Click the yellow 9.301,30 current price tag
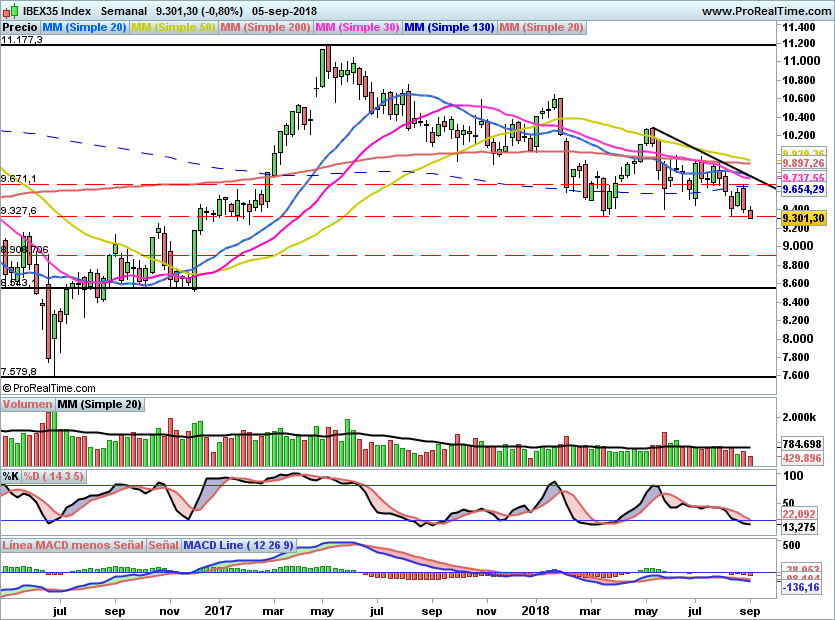This screenshot has height=620, width=835. tap(803, 218)
